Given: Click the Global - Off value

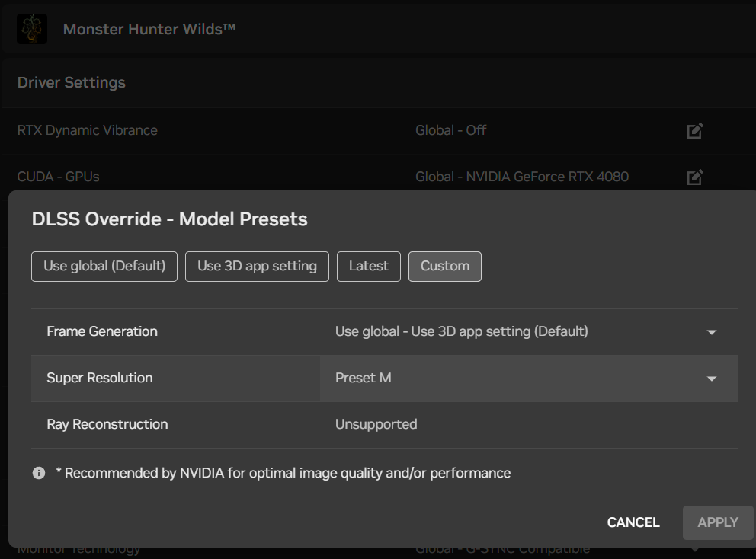Looking at the screenshot, I should [x=451, y=130].
